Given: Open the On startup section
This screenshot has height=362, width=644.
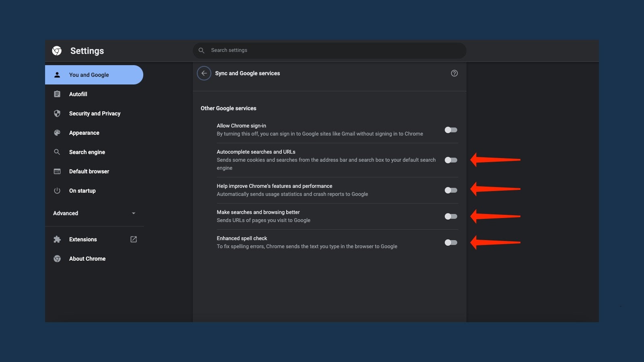Looking at the screenshot, I should point(94,191).
